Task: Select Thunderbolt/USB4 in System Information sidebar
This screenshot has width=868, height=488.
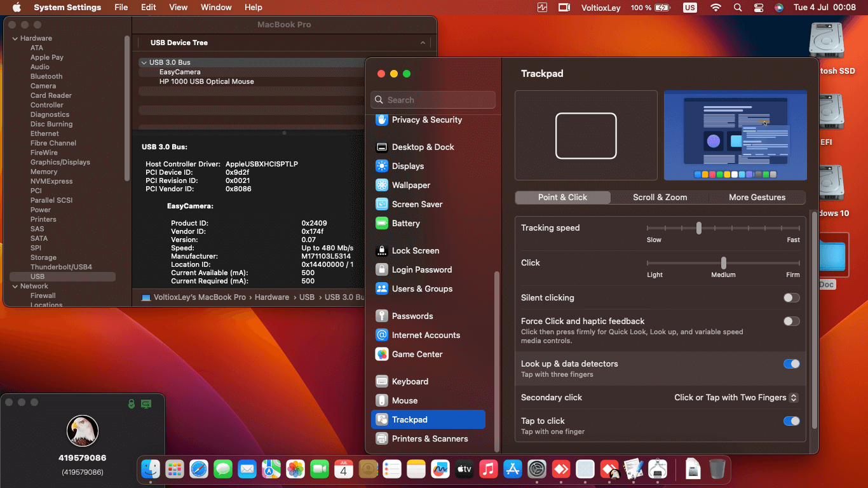Action: [x=61, y=267]
